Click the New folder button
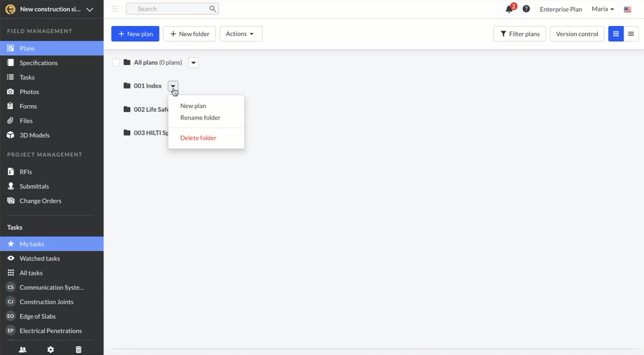 189,34
